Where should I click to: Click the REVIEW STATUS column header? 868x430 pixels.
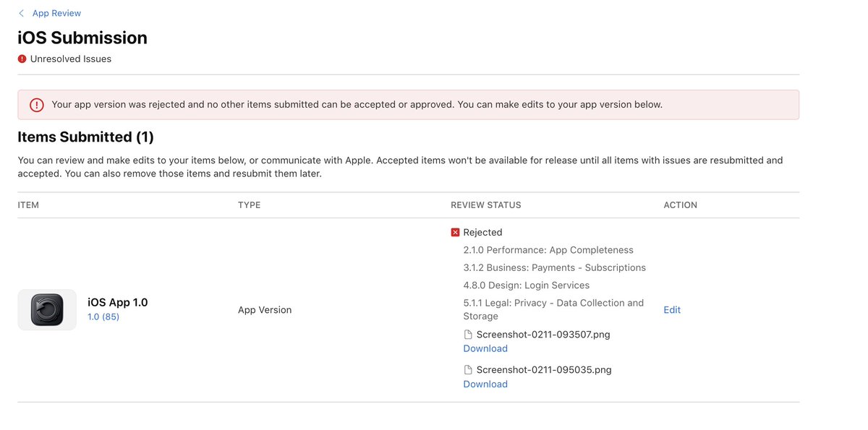pyautogui.click(x=485, y=205)
